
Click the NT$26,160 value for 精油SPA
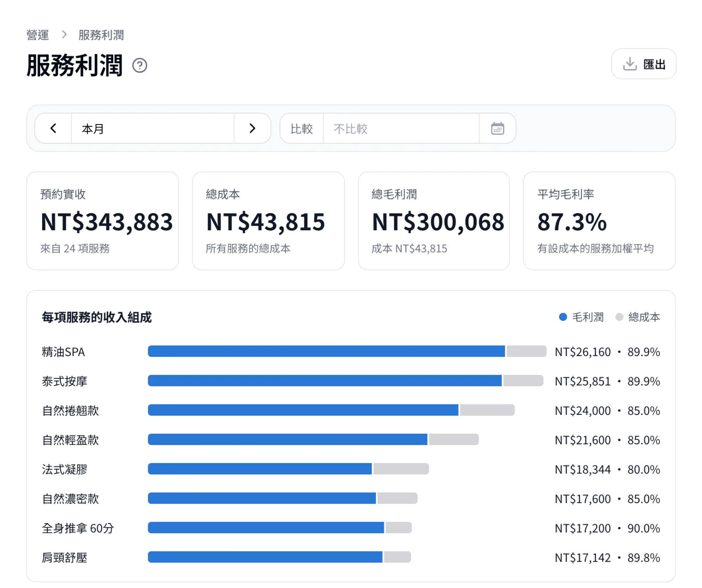[x=583, y=352]
